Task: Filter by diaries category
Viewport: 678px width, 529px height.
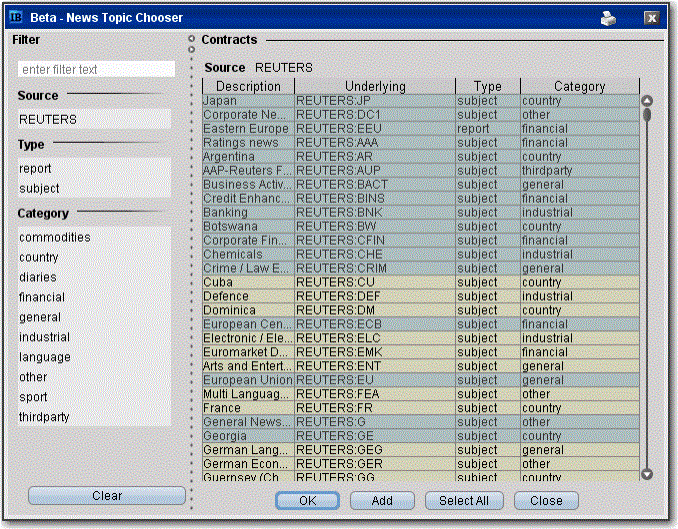Action: 94,277
